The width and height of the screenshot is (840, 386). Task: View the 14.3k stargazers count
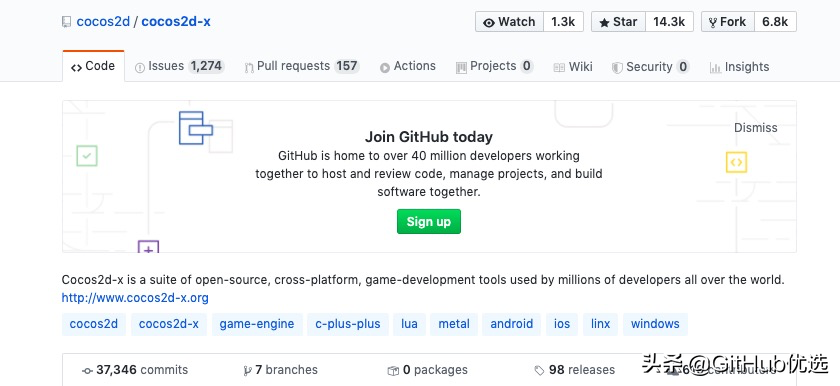[669, 22]
